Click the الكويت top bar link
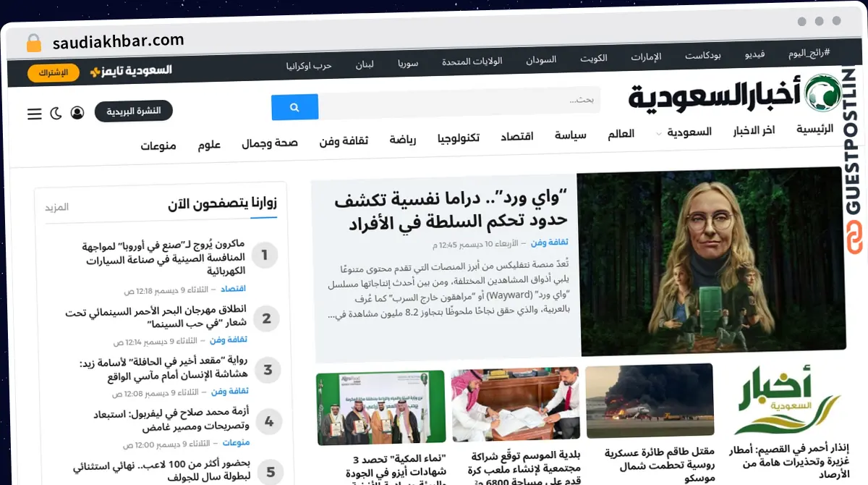This screenshot has width=868, height=485. (593, 59)
